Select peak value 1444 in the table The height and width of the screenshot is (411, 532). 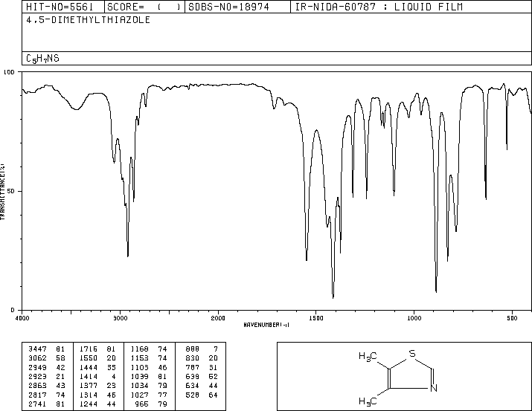point(89,367)
